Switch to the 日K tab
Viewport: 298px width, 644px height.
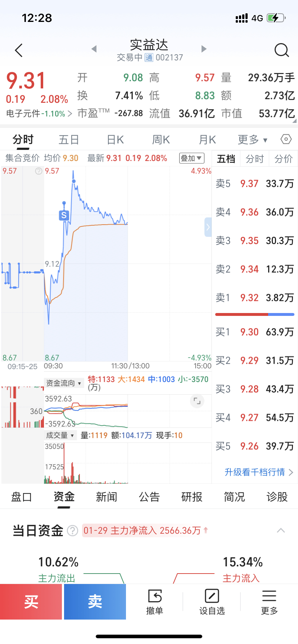[x=115, y=139]
